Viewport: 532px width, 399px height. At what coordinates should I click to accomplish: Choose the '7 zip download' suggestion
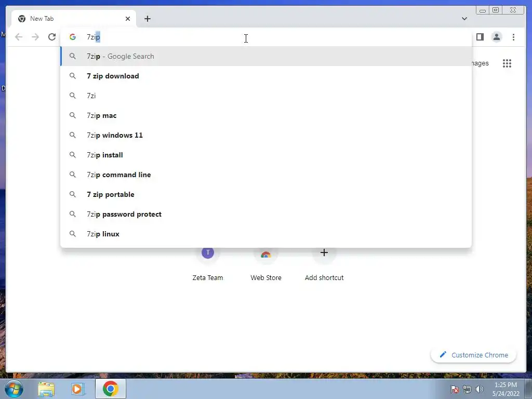tap(266, 76)
